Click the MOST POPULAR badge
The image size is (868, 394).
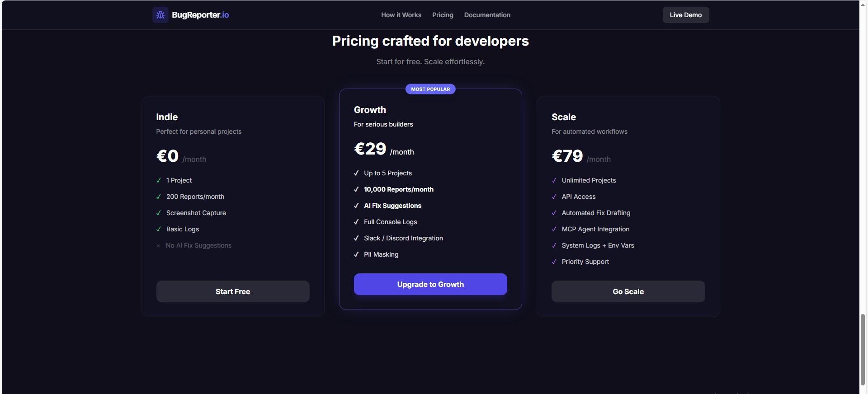[x=430, y=89]
